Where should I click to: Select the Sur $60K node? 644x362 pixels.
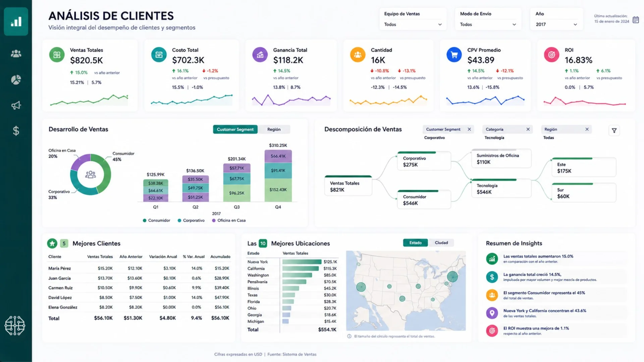pyautogui.click(x=584, y=193)
